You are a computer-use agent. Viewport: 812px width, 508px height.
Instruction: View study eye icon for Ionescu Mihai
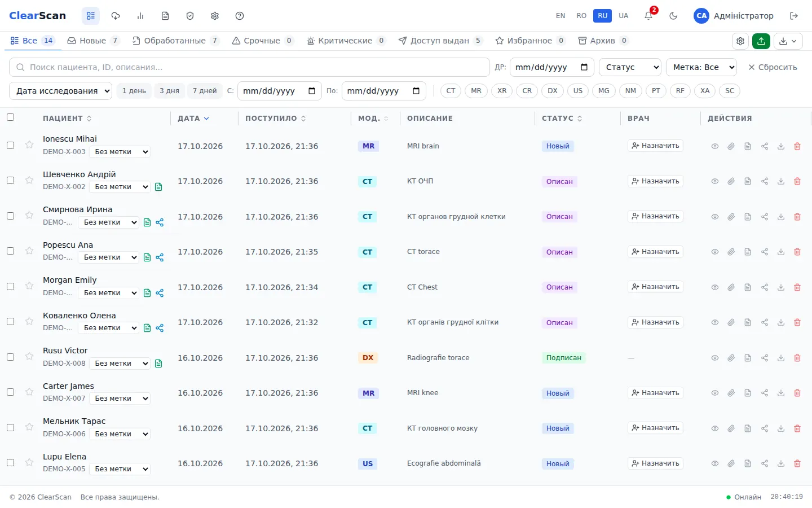[714, 146]
